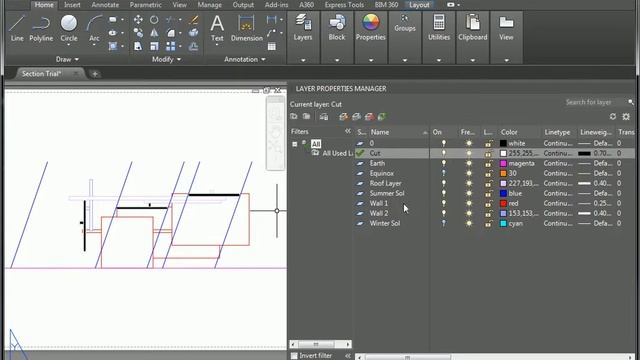
Task: Freeze the Summer Sol layer
Action: click(469, 193)
